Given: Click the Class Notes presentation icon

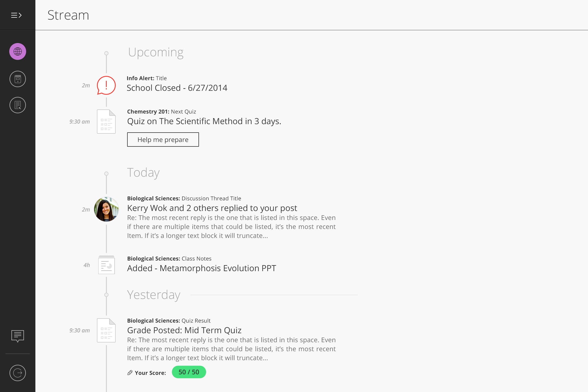Looking at the screenshot, I should coord(106,265).
